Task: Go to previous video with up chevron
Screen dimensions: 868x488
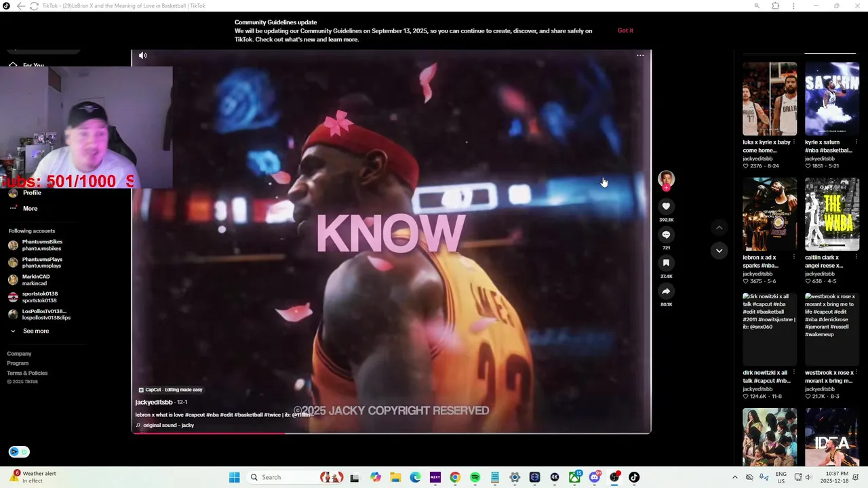Action: pos(719,228)
